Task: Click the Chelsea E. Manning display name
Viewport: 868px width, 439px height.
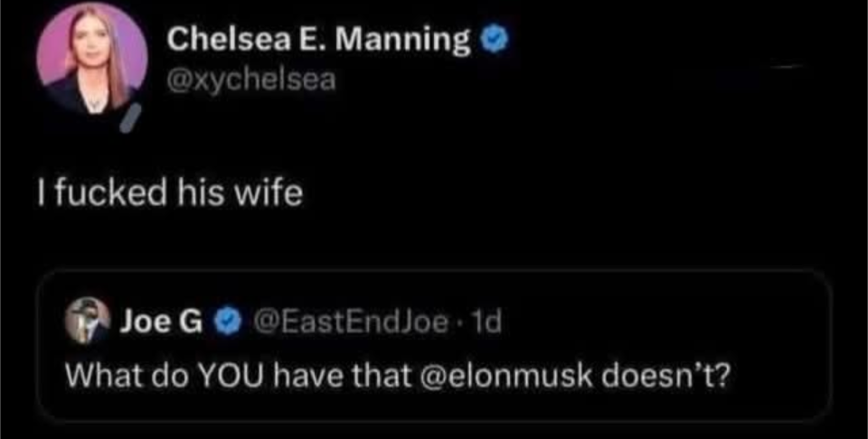Action: 319,41
